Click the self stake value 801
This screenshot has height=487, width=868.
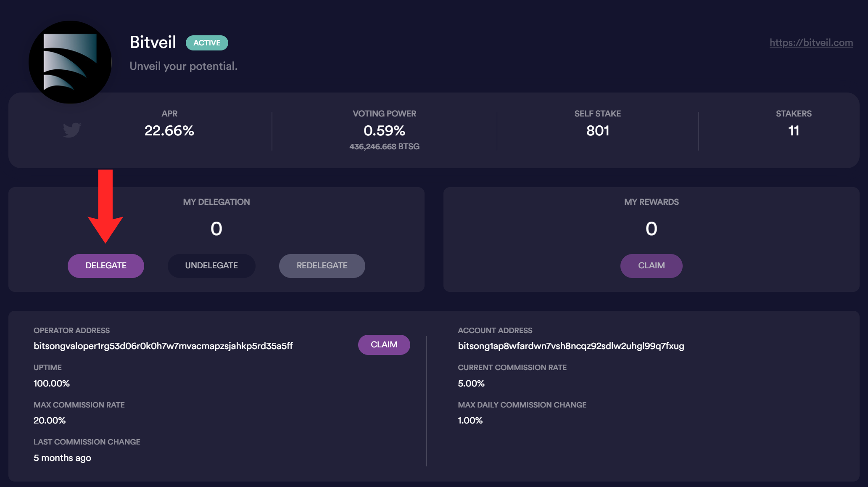(x=598, y=131)
